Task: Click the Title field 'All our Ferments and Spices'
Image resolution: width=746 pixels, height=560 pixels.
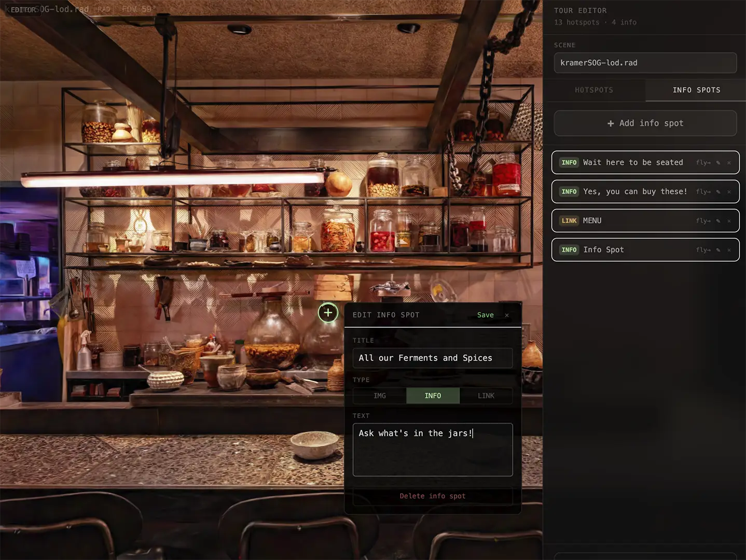Action: click(x=433, y=358)
